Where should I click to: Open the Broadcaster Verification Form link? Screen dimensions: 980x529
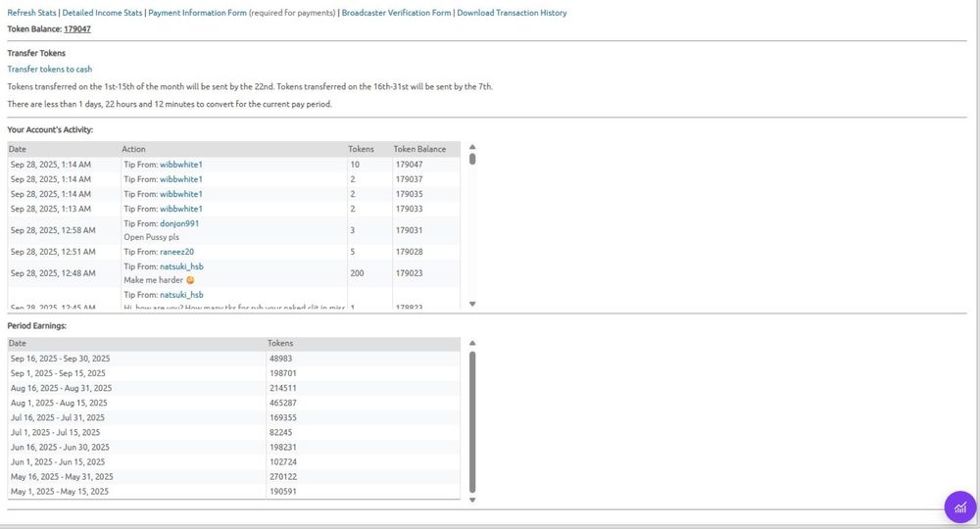(396, 13)
